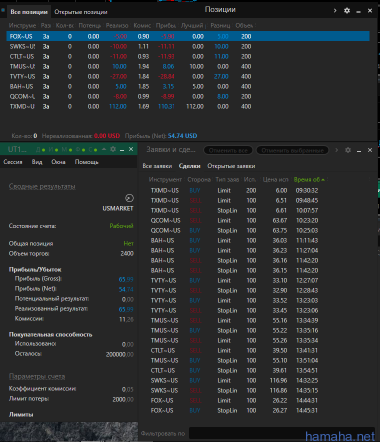Select the Сделки tab
Screen dimensions: 380x442
tap(189, 166)
